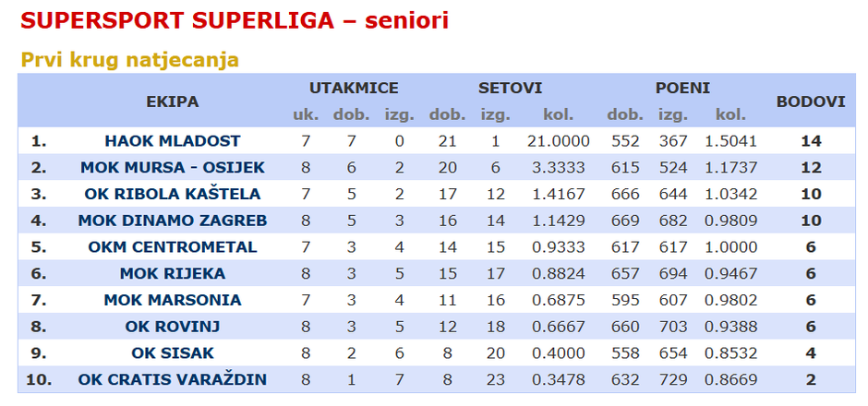Open MOK MARSONIA team link
This screenshot has width=868, height=406.
point(173,300)
